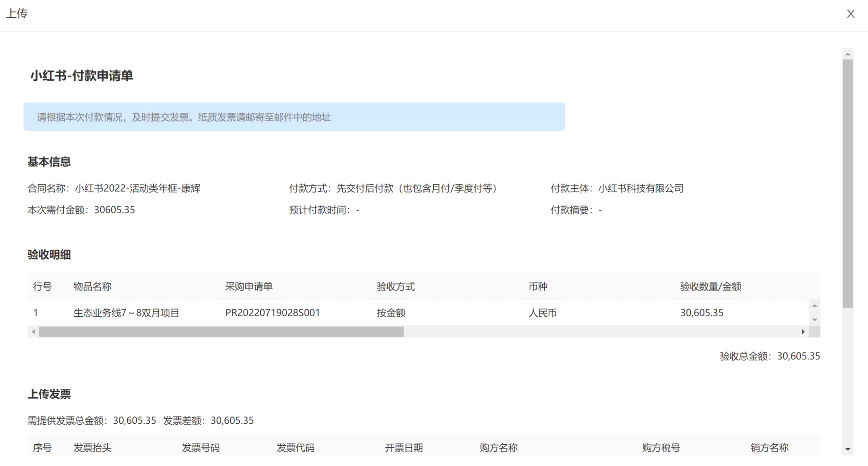Click the table's horizontal scroll right arrow
The height and width of the screenshot is (466, 868).
pos(803,332)
